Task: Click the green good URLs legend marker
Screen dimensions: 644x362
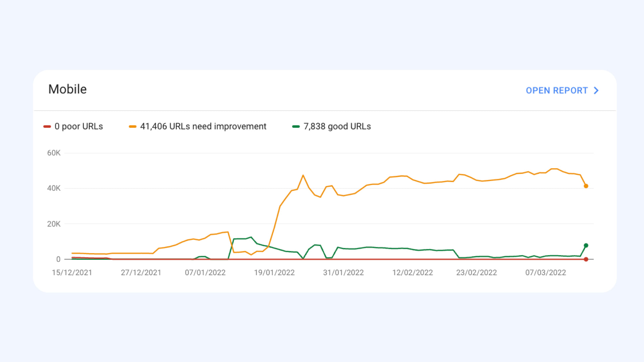Action: pyautogui.click(x=297, y=126)
